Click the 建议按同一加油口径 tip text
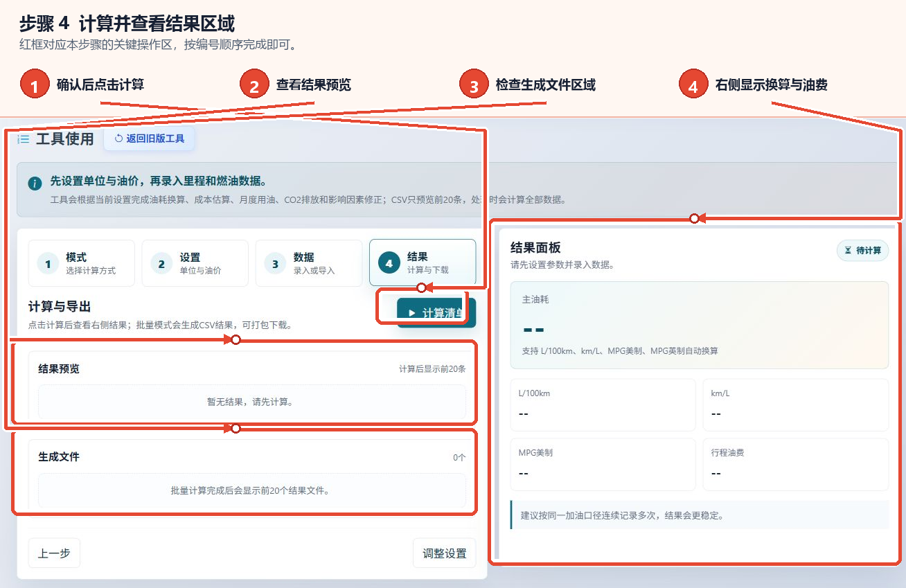 click(622, 515)
